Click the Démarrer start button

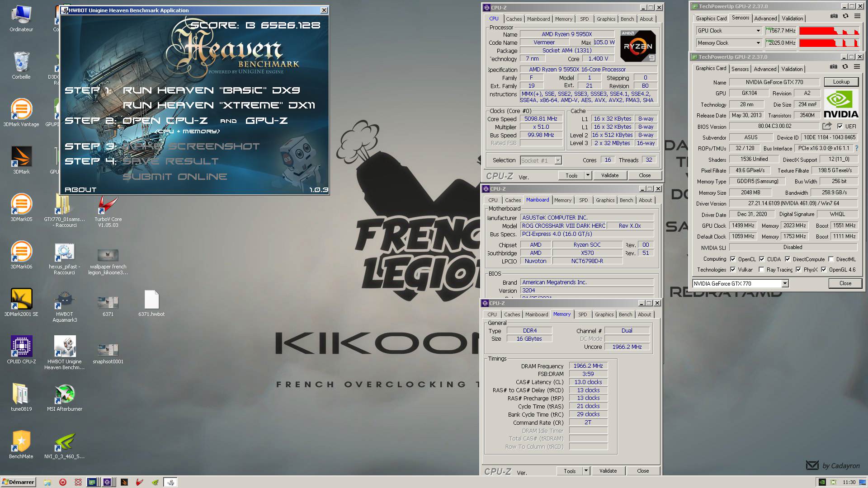(18, 482)
